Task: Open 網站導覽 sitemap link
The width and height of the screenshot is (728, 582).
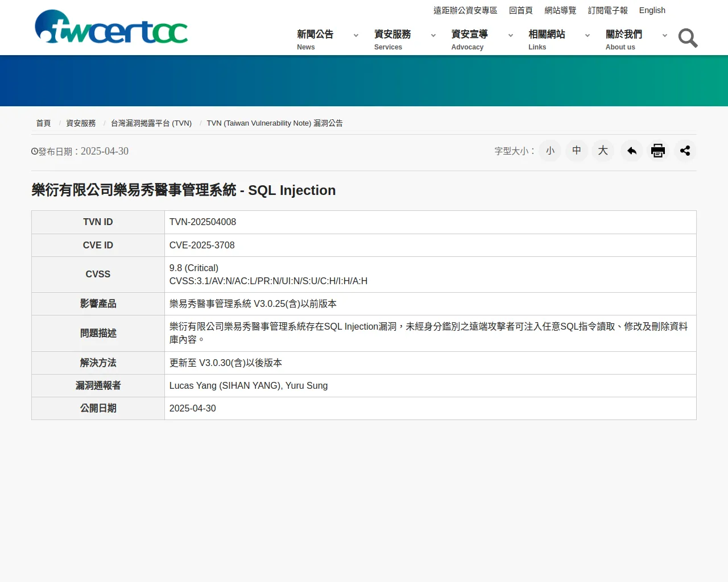Action: pyautogui.click(x=560, y=10)
